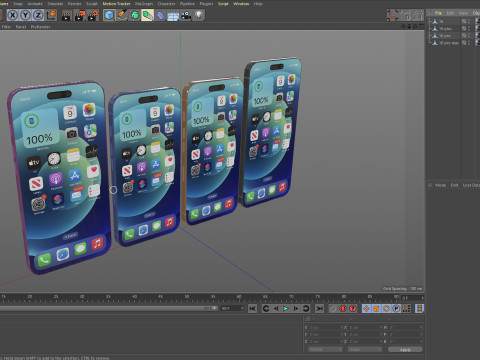
Task: Click the end frame input field
Action: 232,308
